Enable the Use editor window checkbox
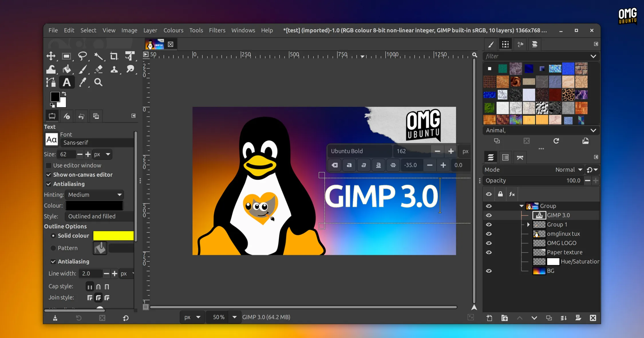 tap(49, 165)
